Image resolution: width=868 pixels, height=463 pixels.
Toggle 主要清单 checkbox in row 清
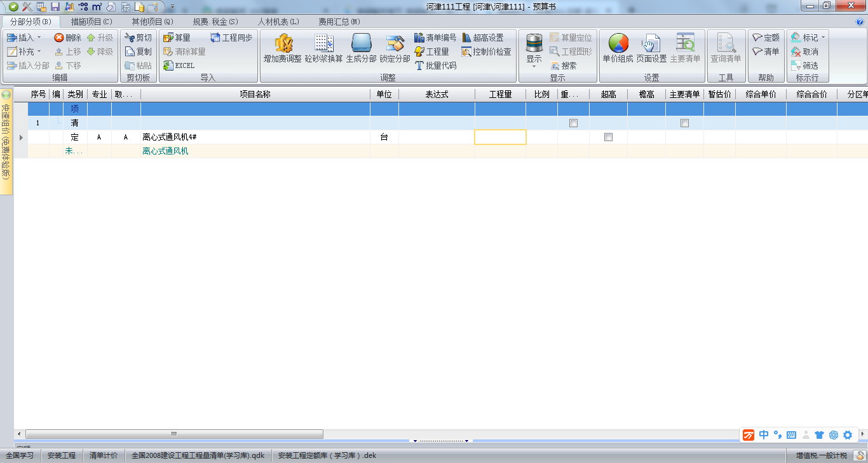(684, 123)
